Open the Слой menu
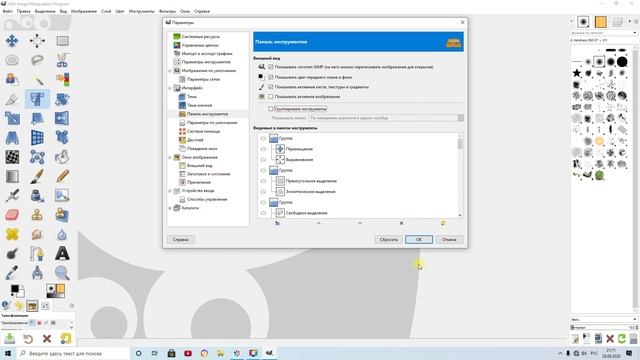Viewport: 640px width, 360px height. 106,11
